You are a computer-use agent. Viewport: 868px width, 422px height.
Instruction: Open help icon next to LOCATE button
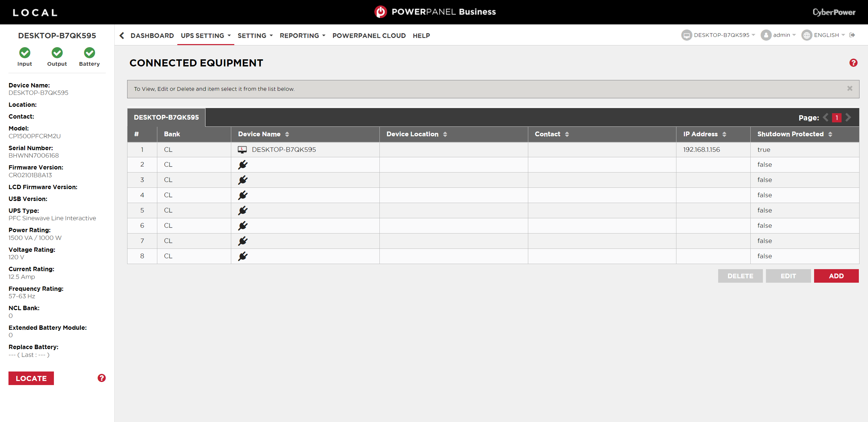[102, 378]
